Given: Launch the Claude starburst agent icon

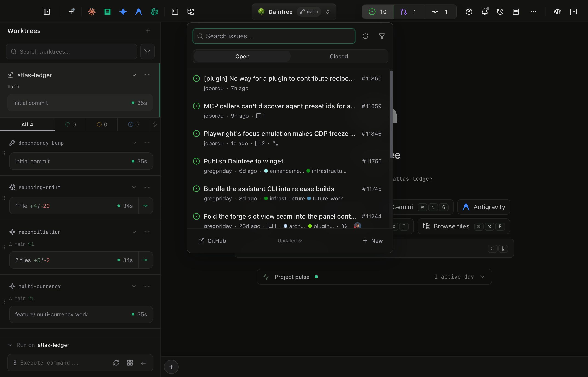Looking at the screenshot, I should [x=92, y=12].
